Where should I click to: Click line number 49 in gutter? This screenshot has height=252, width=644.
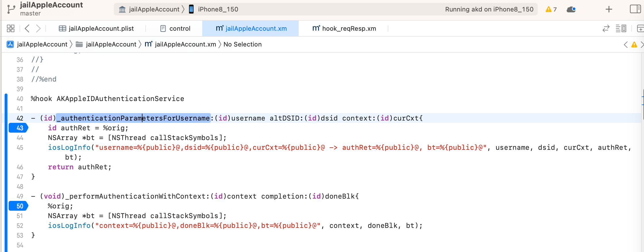pos(20,196)
